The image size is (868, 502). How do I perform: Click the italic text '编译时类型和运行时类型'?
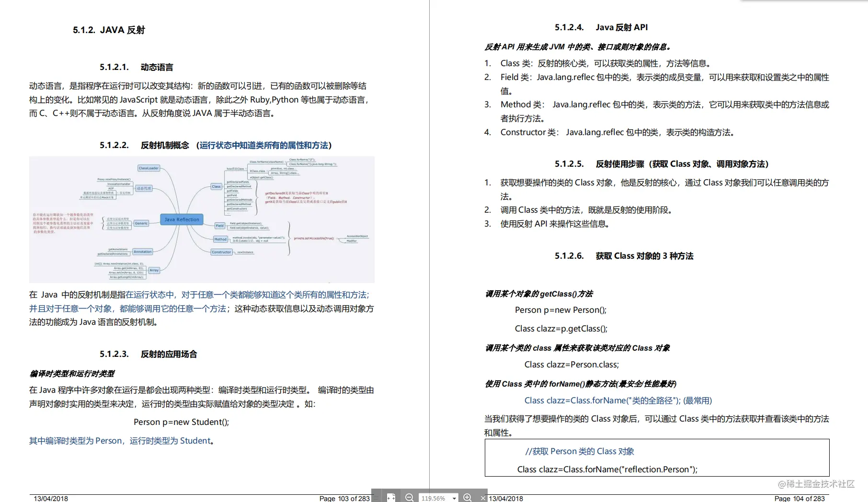click(x=72, y=374)
